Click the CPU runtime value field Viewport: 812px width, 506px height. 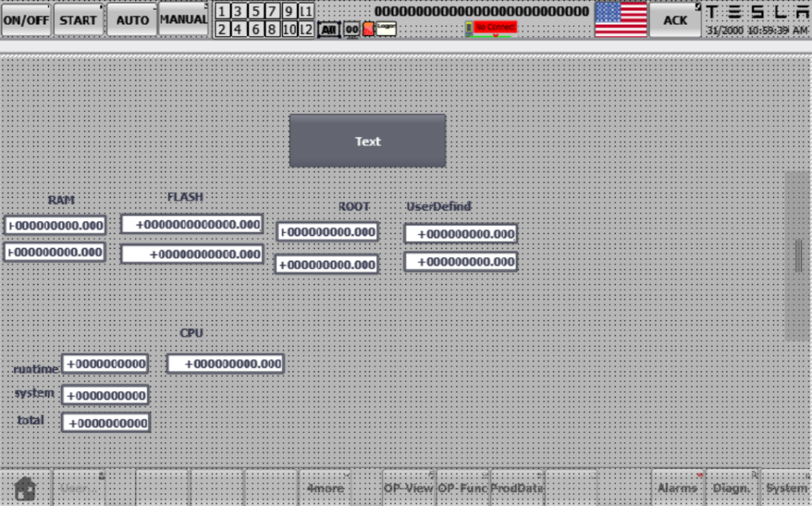[x=105, y=364]
